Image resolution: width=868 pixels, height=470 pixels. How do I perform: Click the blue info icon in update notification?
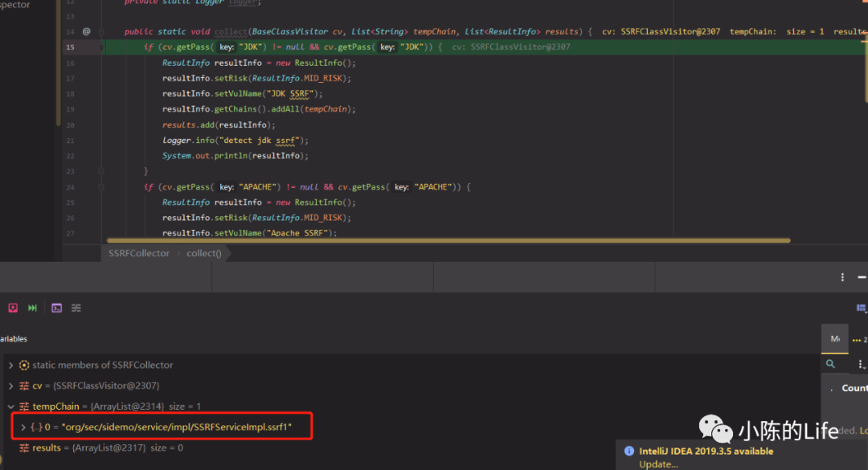(x=628, y=451)
